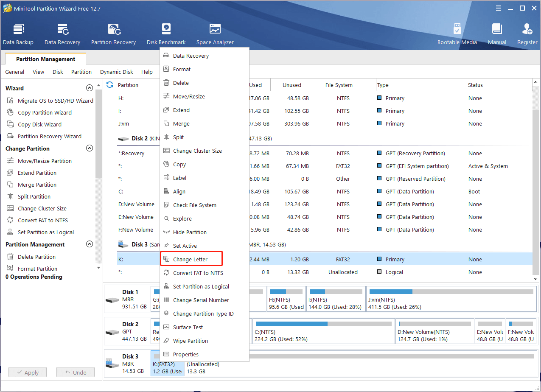
Task: Open the Dynamic Disk menu
Action: click(x=117, y=72)
